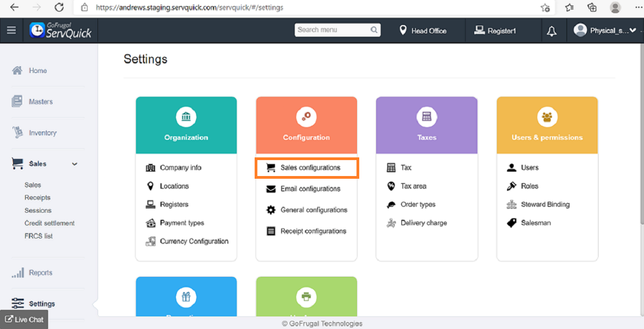Click the ServQuick logo
644x329 pixels.
tap(61, 31)
